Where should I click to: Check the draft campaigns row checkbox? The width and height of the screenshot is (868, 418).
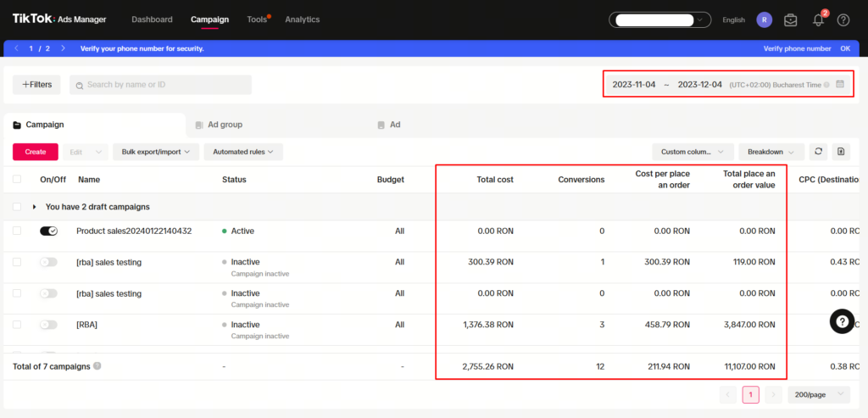[x=17, y=207]
